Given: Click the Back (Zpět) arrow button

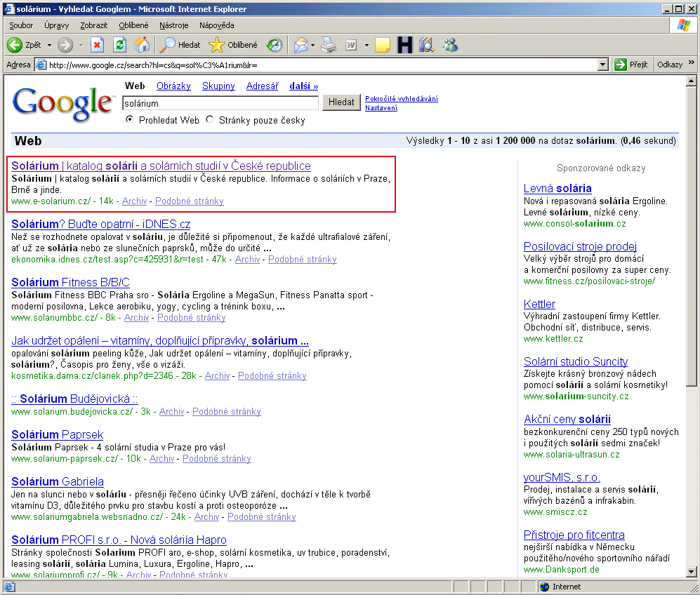Looking at the screenshot, I should tap(15, 45).
